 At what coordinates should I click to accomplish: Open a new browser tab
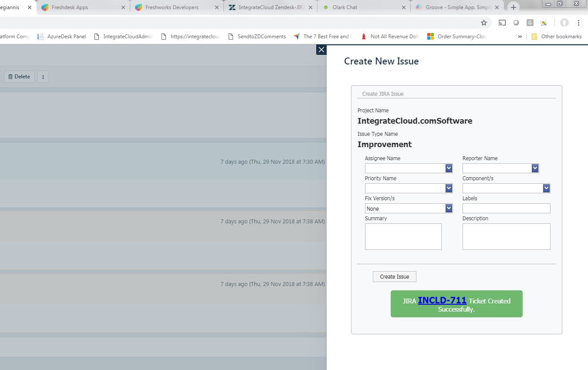[514, 7]
